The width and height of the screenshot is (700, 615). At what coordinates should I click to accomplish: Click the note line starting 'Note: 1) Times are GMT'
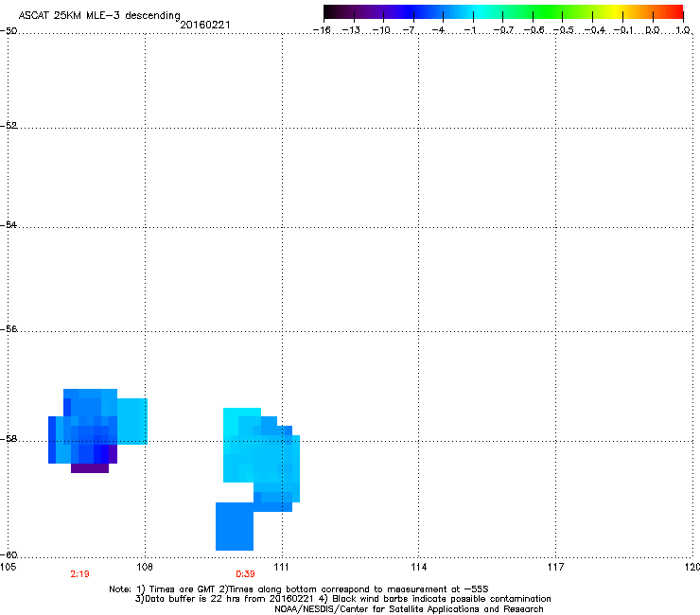(x=299, y=589)
